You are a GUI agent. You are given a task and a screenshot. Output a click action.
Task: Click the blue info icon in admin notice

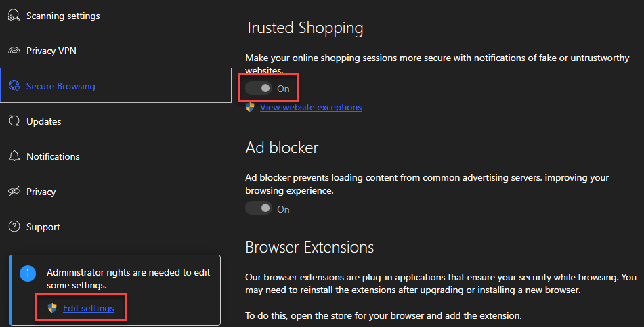[27, 273]
